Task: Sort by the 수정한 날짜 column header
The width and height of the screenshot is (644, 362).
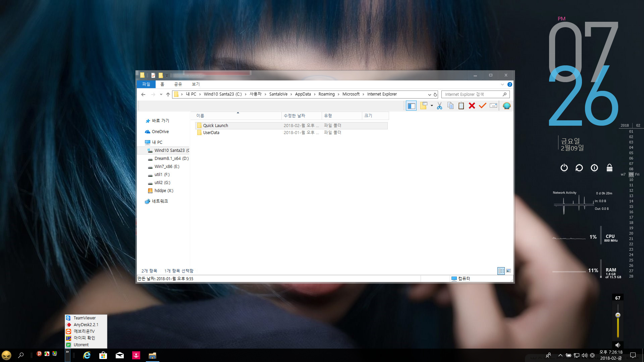Action: [302, 116]
